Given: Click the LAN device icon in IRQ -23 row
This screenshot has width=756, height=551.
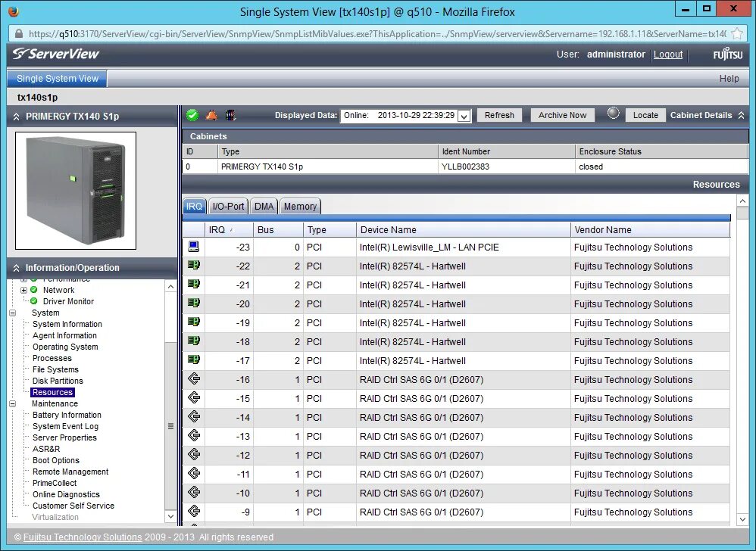Looking at the screenshot, I should click(x=194, y=247).
